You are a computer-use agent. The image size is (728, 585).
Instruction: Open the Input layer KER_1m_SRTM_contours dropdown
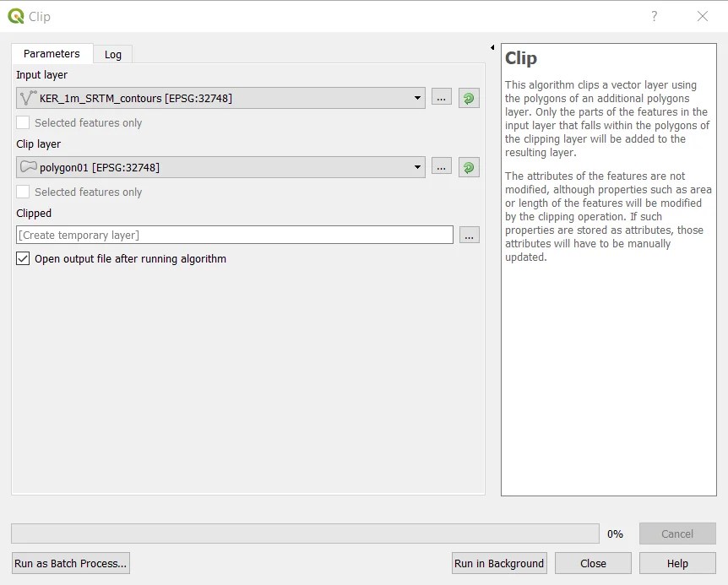tap(220, 98)
